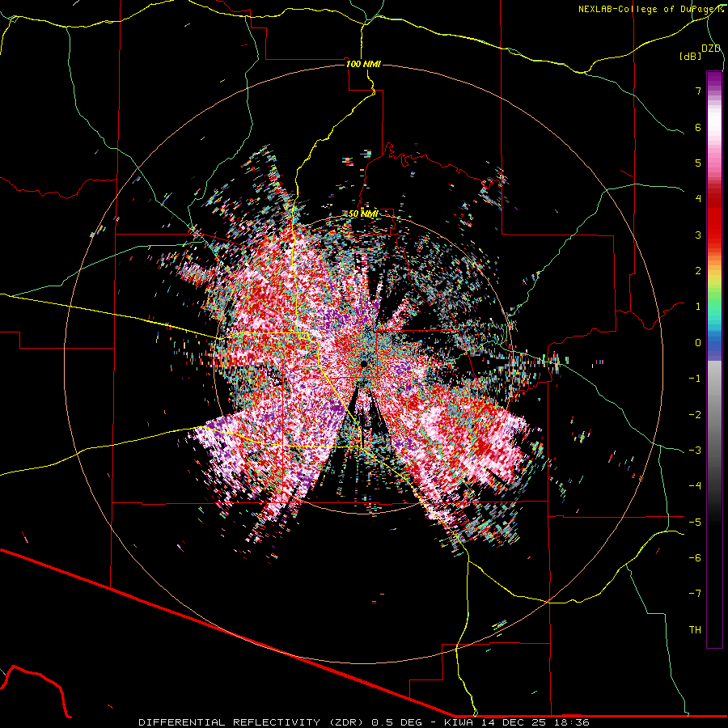
Task: Click the -5 dB value on the color scale
Action: 695,523
